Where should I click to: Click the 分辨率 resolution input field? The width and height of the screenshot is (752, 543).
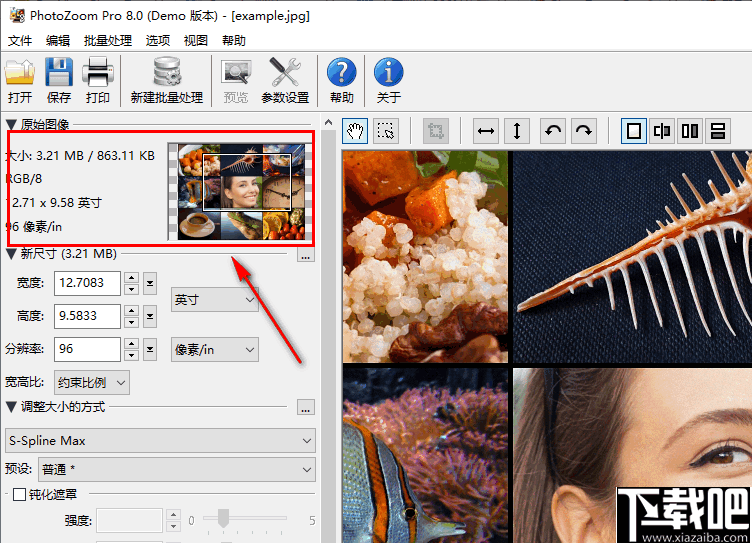tap(87, 349)
